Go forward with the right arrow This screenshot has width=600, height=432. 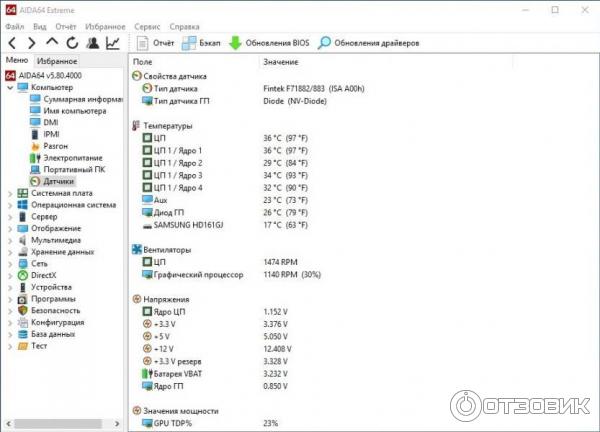click(32, 43)
